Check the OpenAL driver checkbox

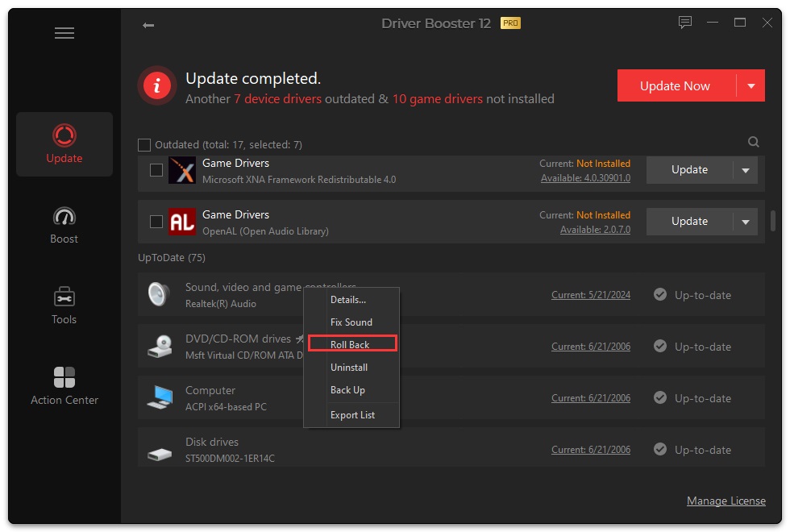coord(156,222)
